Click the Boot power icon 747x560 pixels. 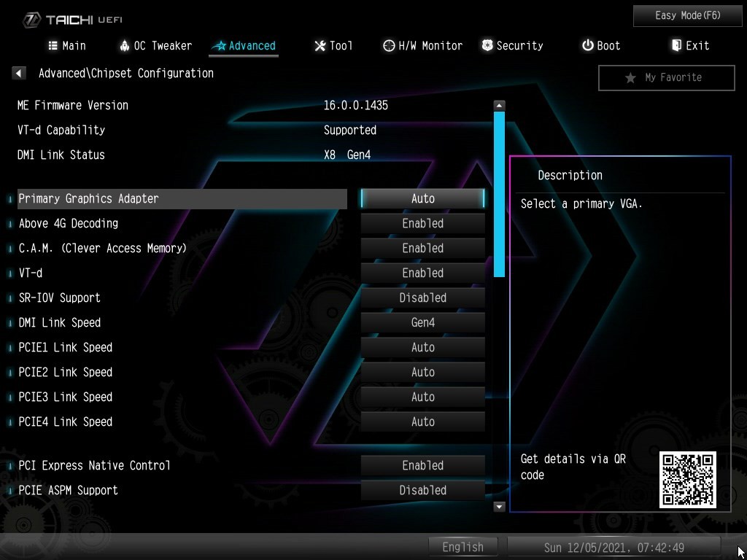point(588,45)
